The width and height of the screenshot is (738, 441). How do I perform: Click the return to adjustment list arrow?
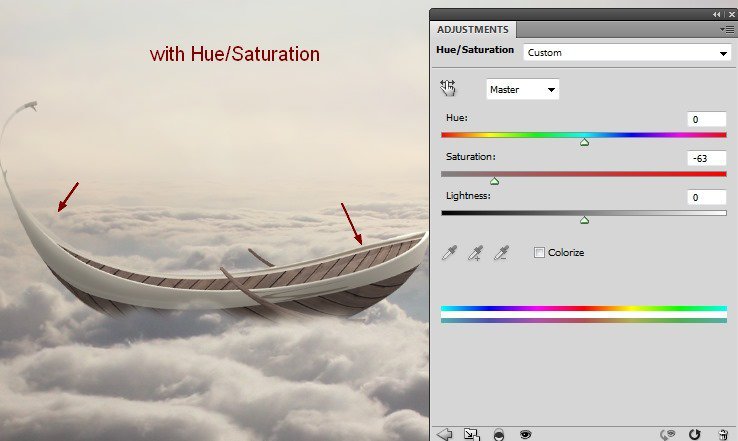(x=445, y=434)
